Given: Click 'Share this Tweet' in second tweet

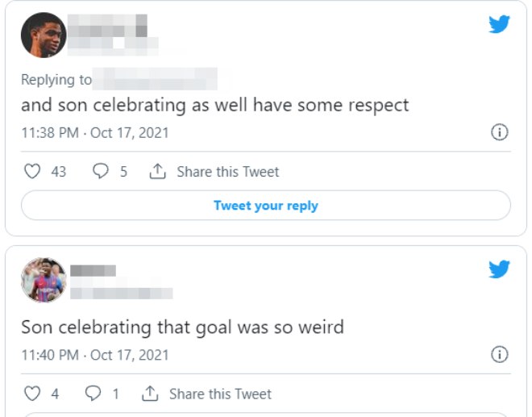Looking at the screenshot, I should coord(220,394).
